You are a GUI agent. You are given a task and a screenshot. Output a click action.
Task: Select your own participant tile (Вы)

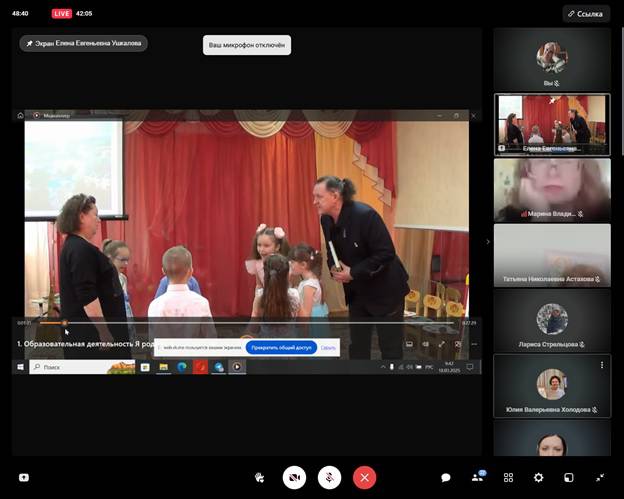point(552,59)
